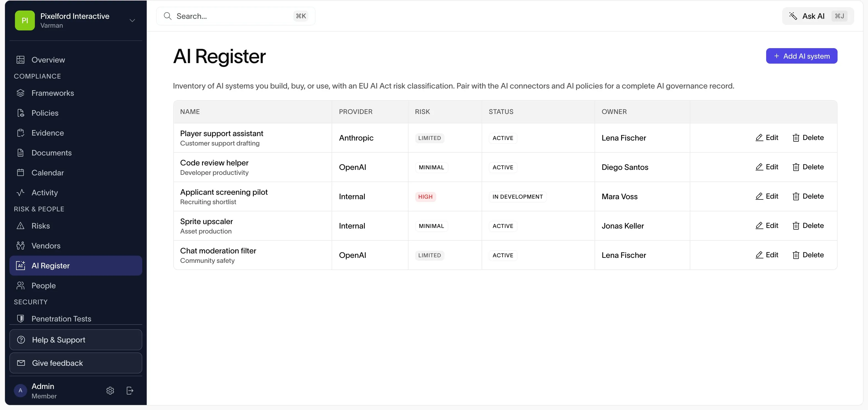Click the Ask AI button label
The image size is (868, 410).
(x=813, y=16)
